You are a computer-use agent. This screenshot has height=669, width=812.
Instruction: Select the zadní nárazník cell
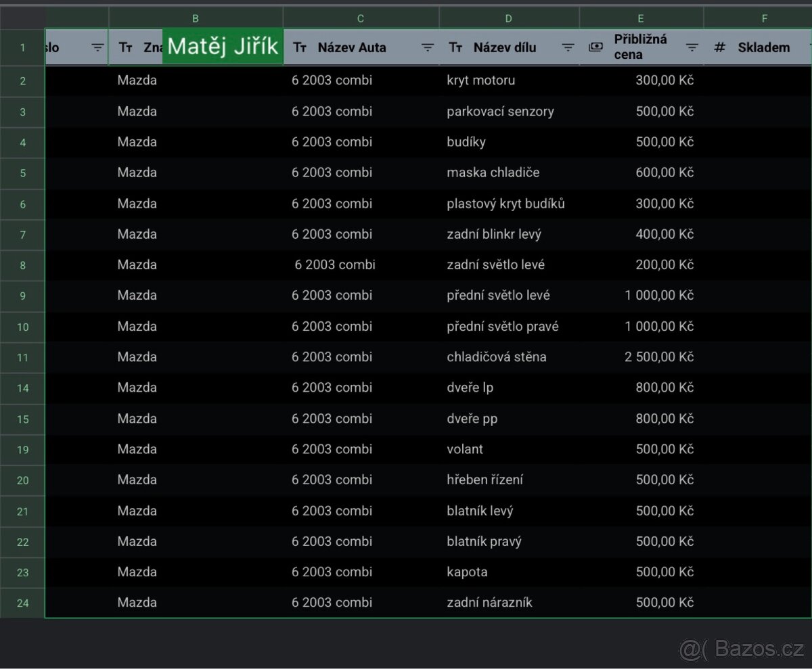click(x=489, y=603)
